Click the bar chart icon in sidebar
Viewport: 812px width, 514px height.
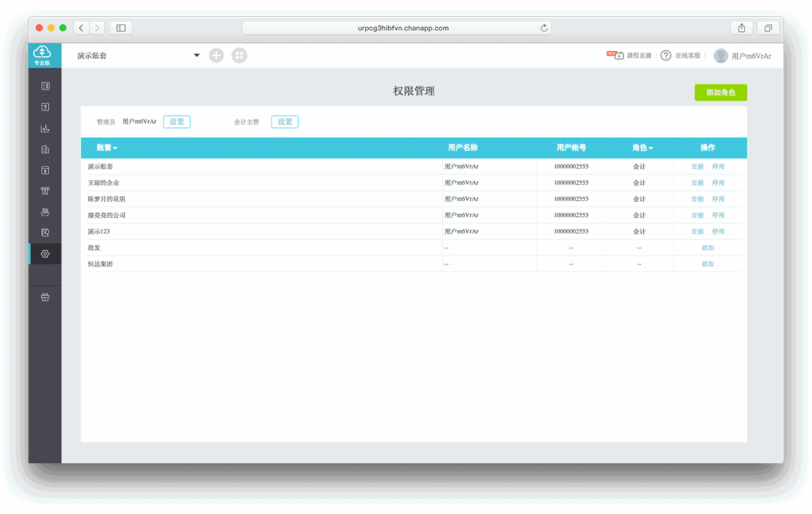(45, 128)
